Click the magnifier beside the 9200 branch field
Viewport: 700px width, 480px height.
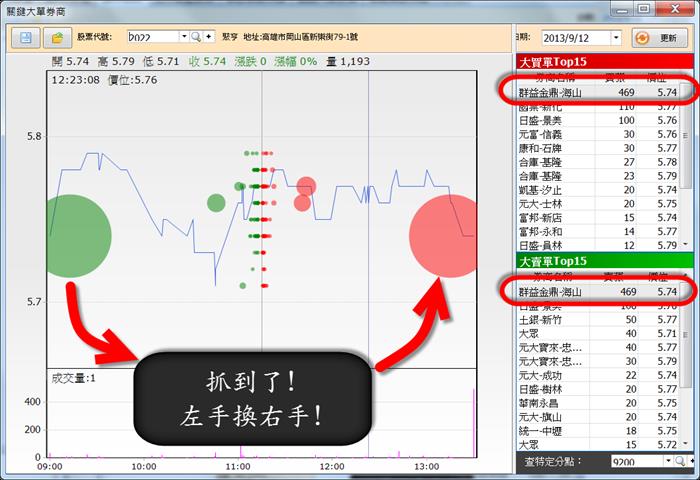[679, 461]
